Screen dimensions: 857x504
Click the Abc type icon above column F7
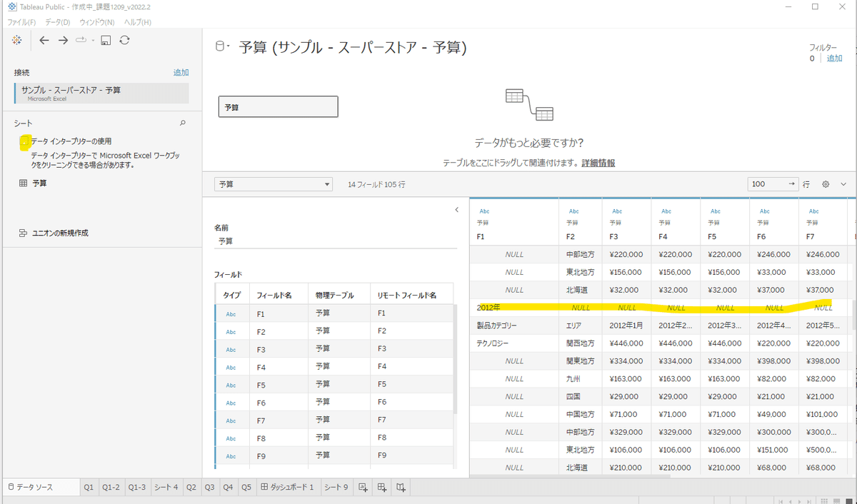(x=813, y=211)
